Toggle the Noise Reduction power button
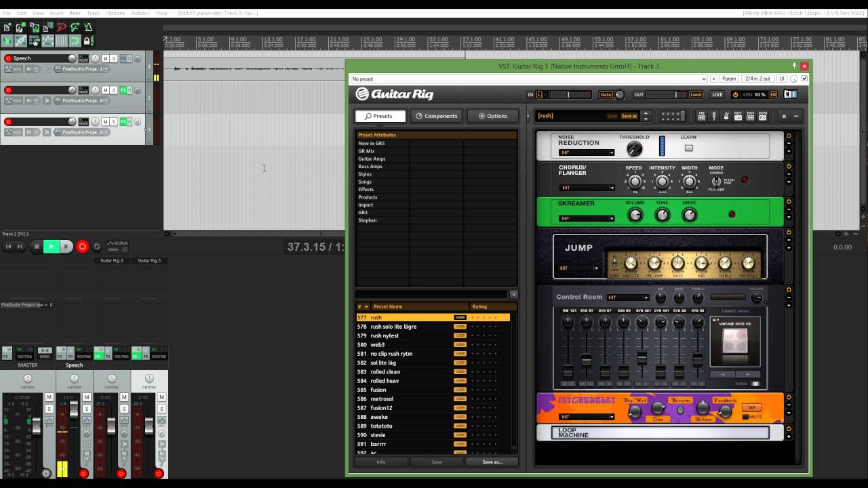The image size is (868, 488). tap(789, 136)
